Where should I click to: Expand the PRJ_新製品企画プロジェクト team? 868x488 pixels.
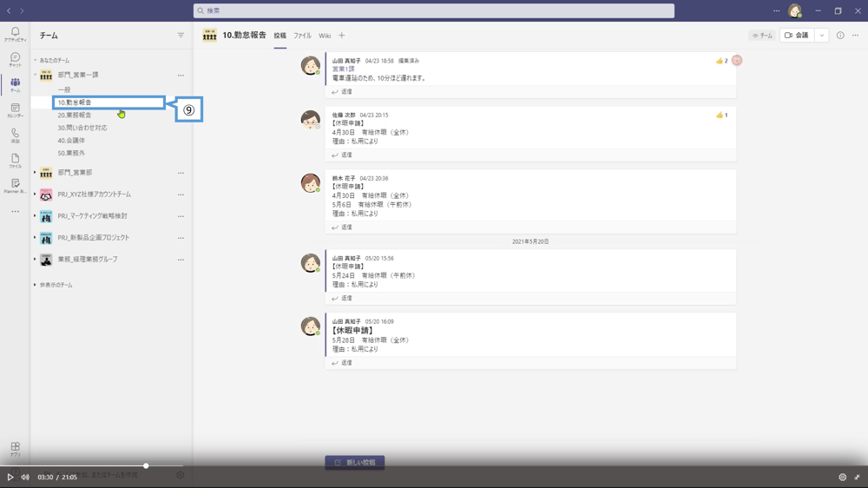tap(35, 237)
